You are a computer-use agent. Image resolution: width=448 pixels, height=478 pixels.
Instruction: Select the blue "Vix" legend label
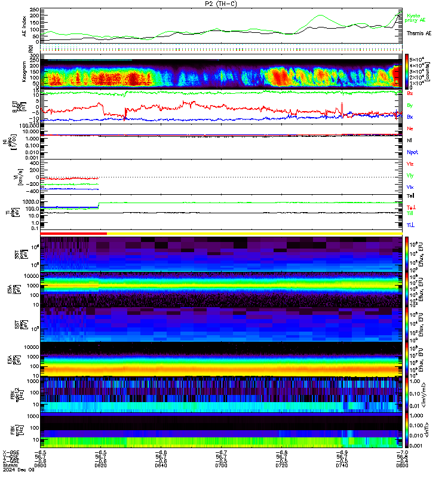point(410,187)
